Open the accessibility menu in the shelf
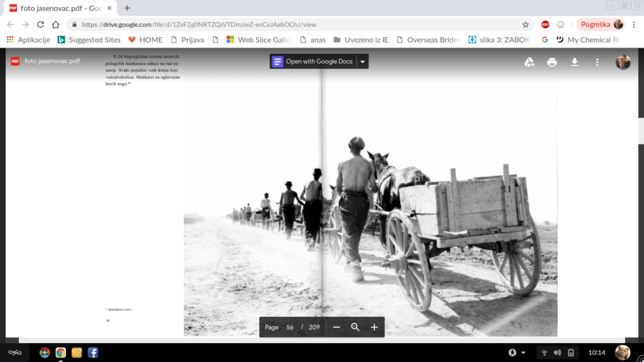644x362 pixels. click(x=516, y=353)
